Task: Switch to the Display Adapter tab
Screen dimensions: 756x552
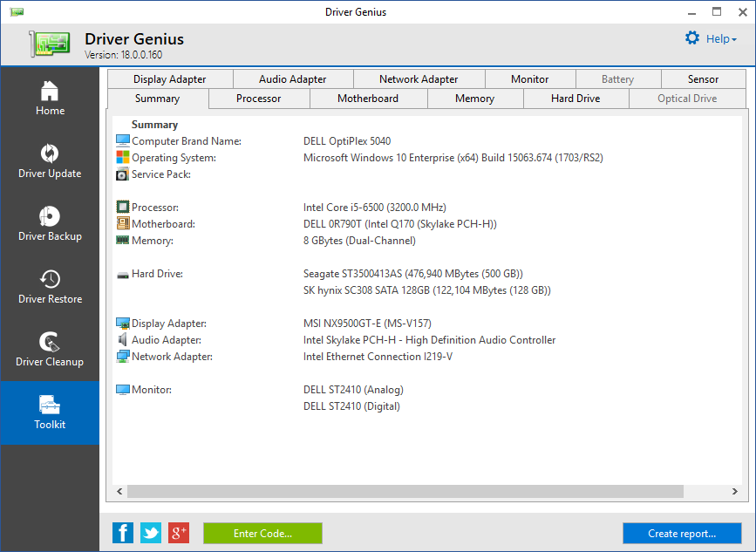Action: tap(170, 79)
